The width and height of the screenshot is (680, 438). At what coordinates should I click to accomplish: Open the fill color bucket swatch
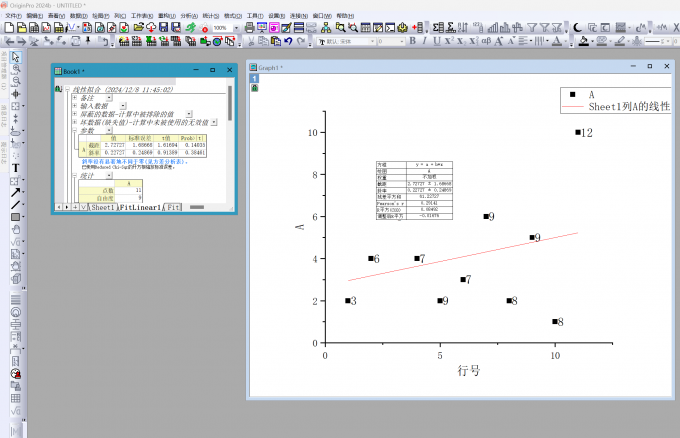click(584, 41)
